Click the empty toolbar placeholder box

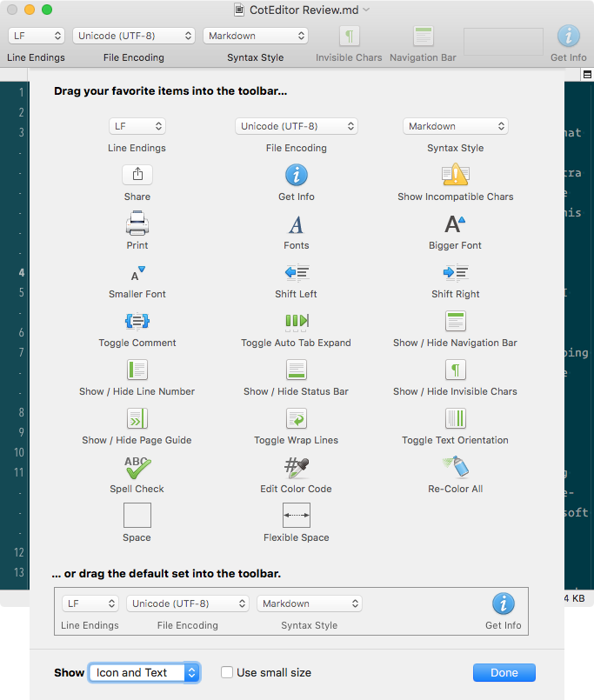point(504,42)
